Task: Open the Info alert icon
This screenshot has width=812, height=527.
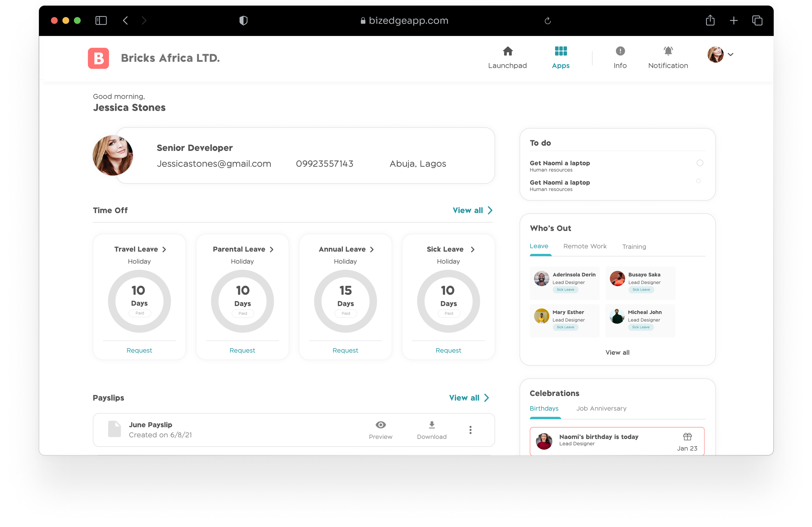Action: 620,51
